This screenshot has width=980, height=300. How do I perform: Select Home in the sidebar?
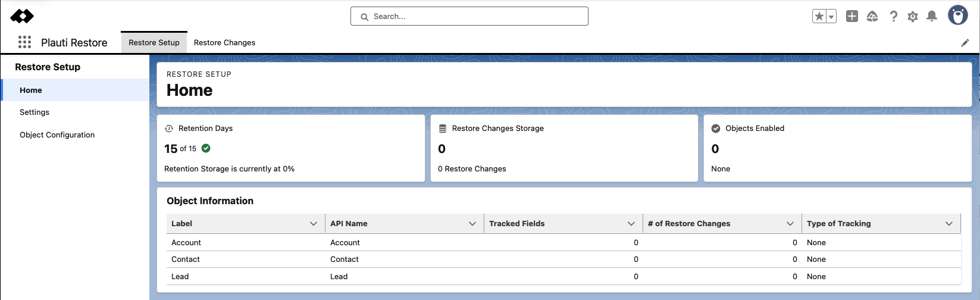[x=75, y=90]
